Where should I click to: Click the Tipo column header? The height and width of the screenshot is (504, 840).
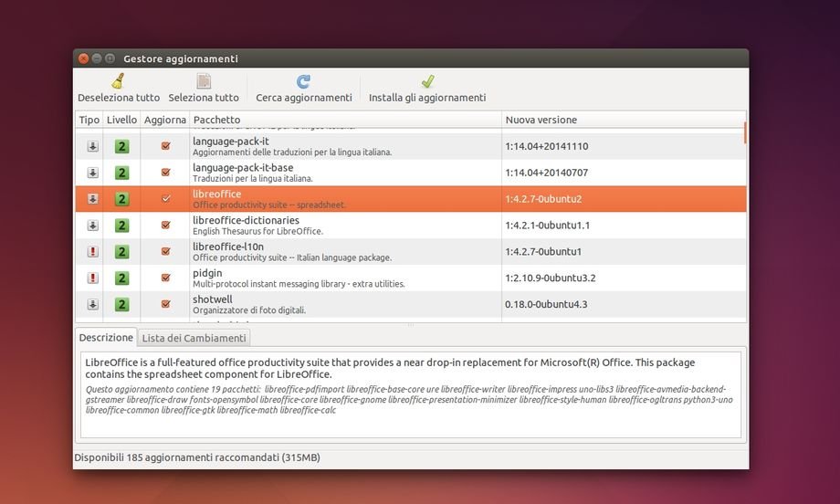(89, 120)
